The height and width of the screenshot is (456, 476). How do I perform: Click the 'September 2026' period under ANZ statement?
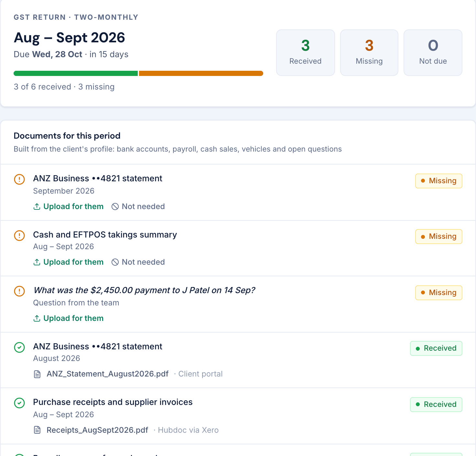click(x=64, y=191)
